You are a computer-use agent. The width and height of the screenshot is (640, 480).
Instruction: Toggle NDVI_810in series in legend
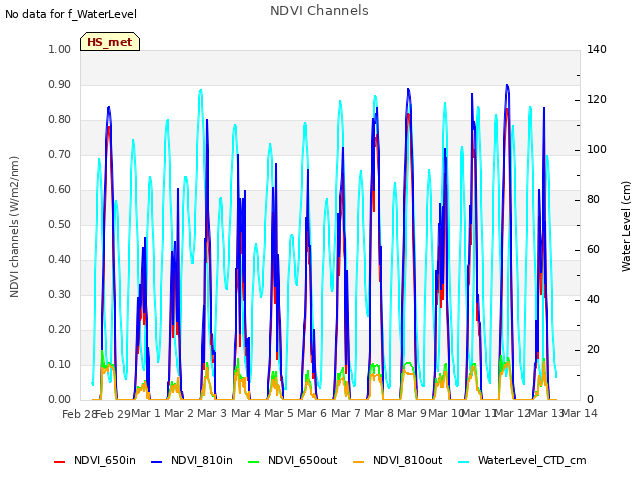192,460
